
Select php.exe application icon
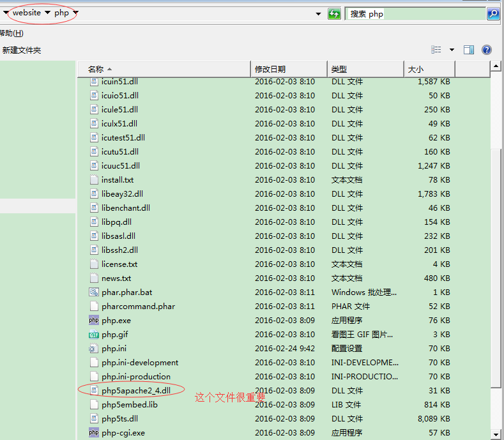pyautogui.click(x=94, y=320)
